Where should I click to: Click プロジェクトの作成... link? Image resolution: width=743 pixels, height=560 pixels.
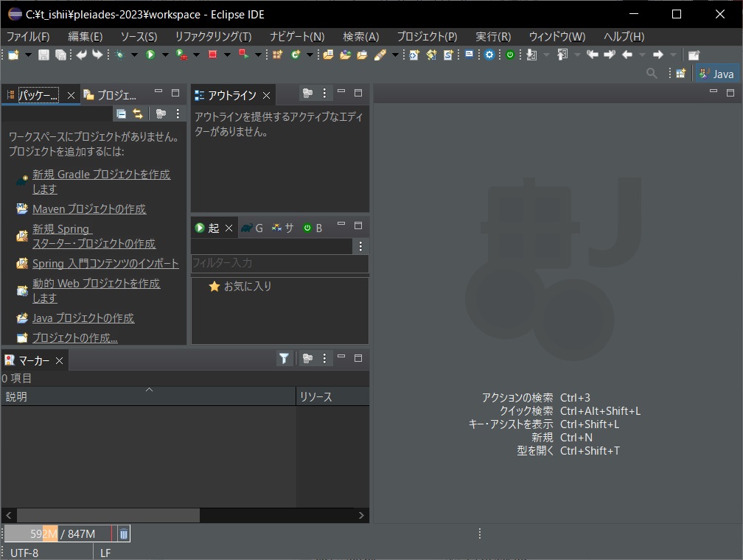pos(75,337)
